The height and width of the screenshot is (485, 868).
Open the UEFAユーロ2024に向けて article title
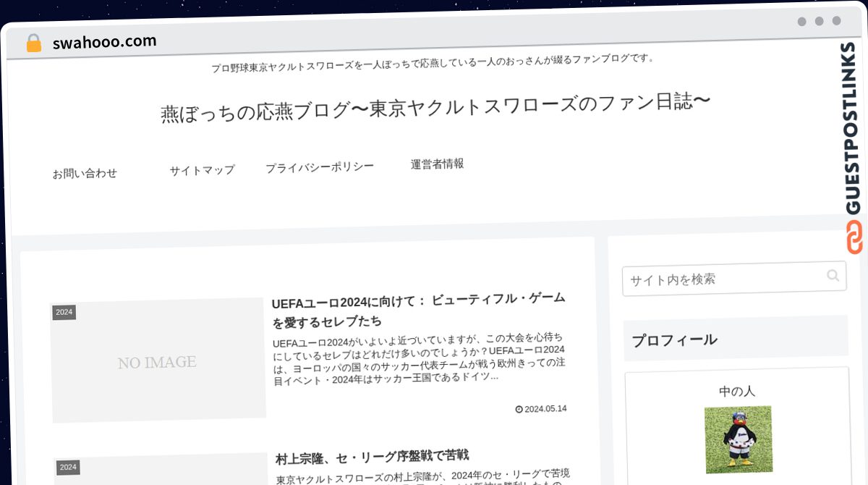[419, 309]
